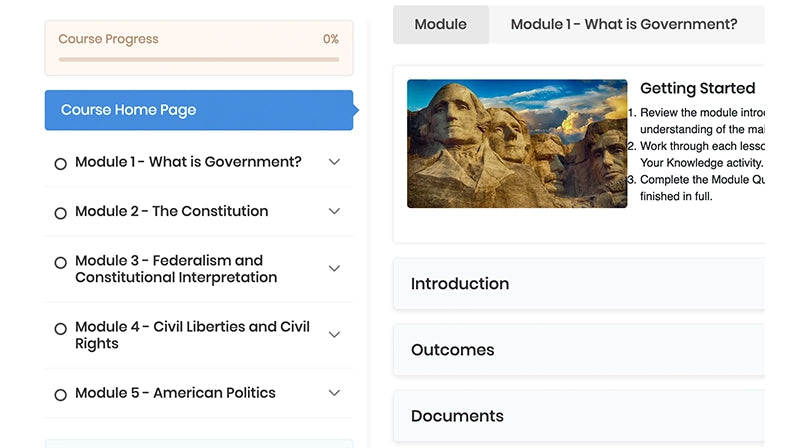This screenshot has width=795, height=448.
Task: Switch to Module 1 - What is Government? tab
Action: click(x=624, y=24)
